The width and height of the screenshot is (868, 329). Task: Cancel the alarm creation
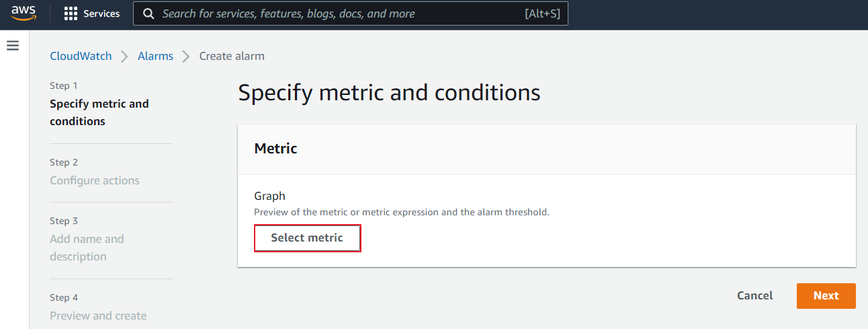pos(754,295)
